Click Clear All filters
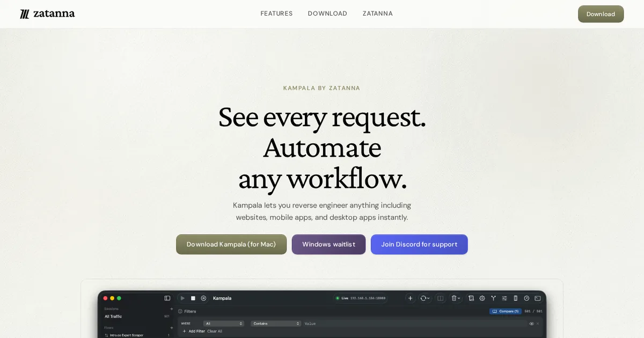The height and width of the screenshot is (338, 644). click(x=215, y=331)
